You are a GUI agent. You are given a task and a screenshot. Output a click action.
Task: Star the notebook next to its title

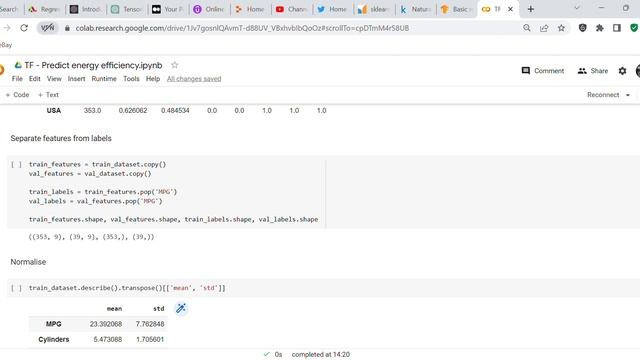(175, 65)
